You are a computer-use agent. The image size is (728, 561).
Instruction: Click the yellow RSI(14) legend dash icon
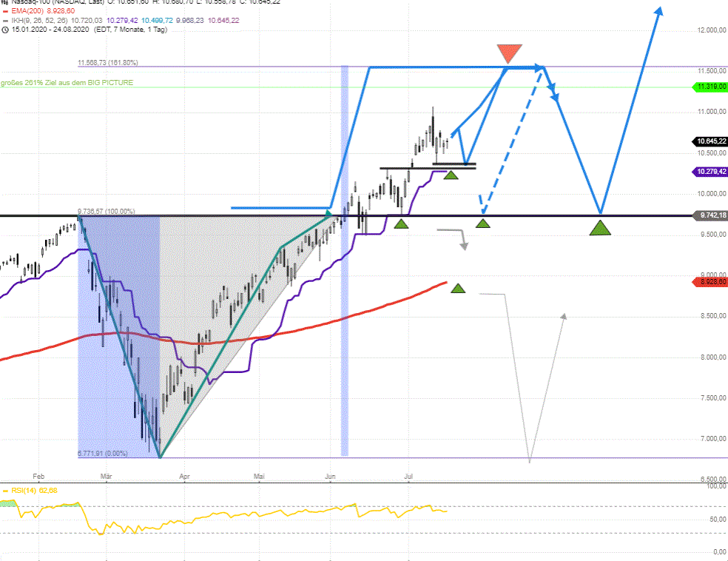[x=5, y=491]
